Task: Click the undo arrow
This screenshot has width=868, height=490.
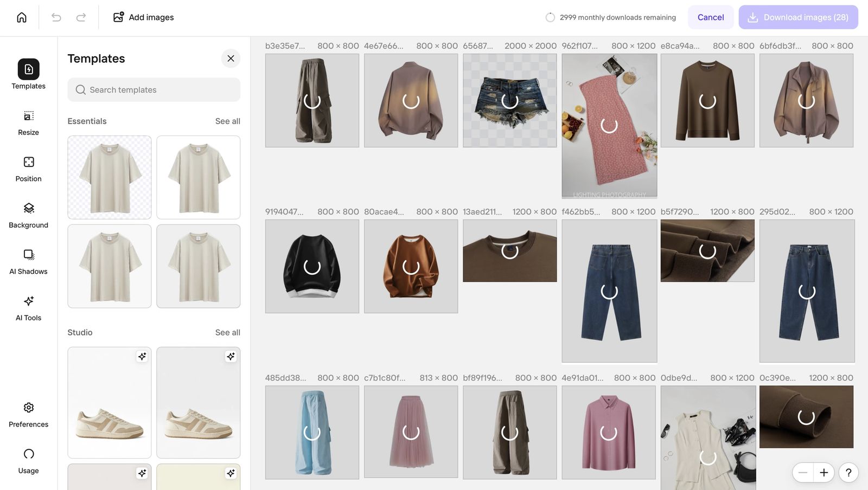Action: click(56, 17)
